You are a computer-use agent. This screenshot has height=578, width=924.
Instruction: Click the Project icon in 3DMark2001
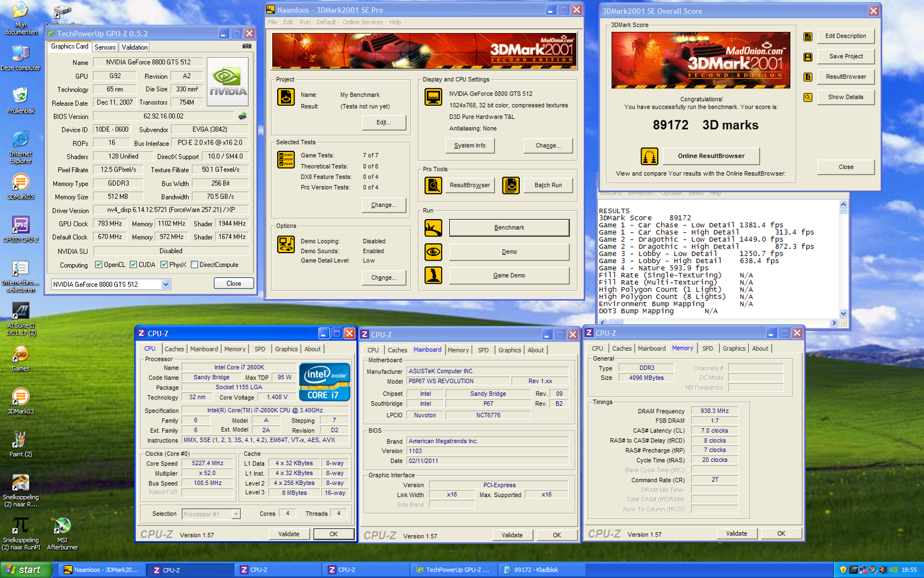tap(286, 97)
